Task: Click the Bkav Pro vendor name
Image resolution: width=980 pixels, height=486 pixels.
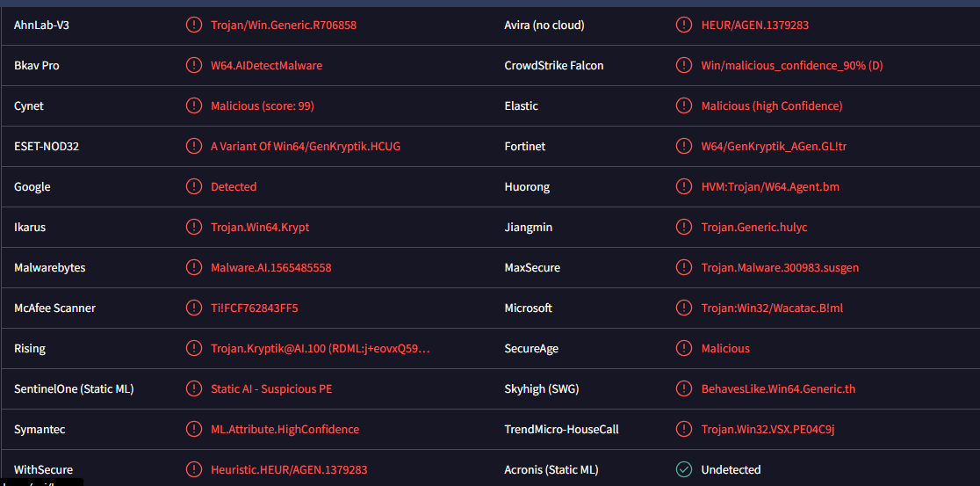Action: 36,65
